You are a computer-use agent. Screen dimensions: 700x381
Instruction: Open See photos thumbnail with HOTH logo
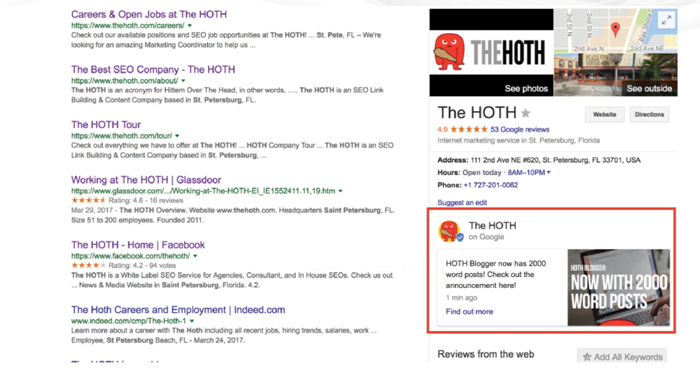click(x=492, y=53)
